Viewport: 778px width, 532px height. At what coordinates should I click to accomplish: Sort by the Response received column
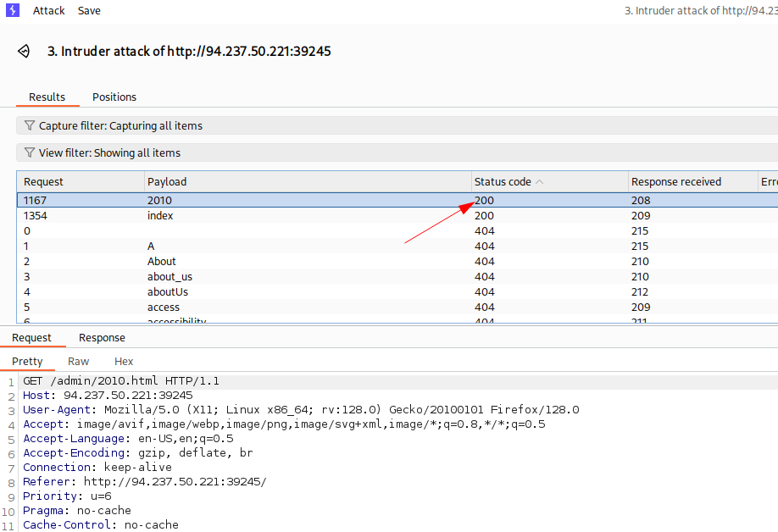click(x=676, y=182)
